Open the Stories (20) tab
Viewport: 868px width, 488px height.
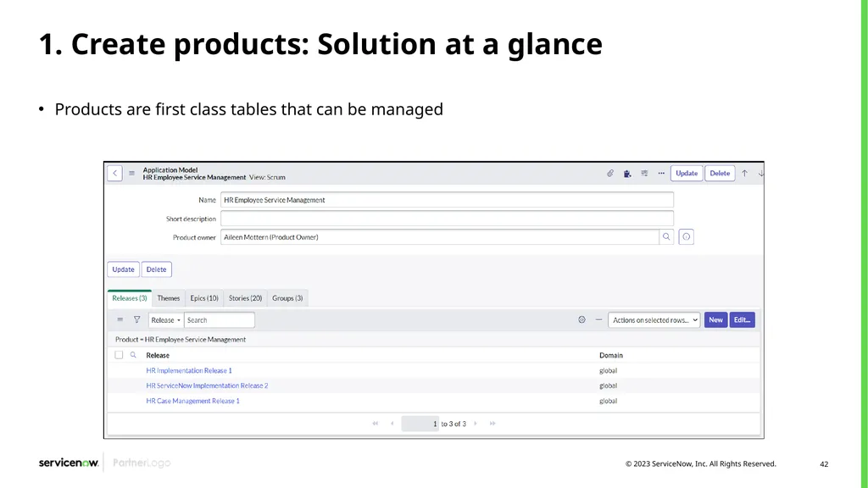(x=245, y=298)
